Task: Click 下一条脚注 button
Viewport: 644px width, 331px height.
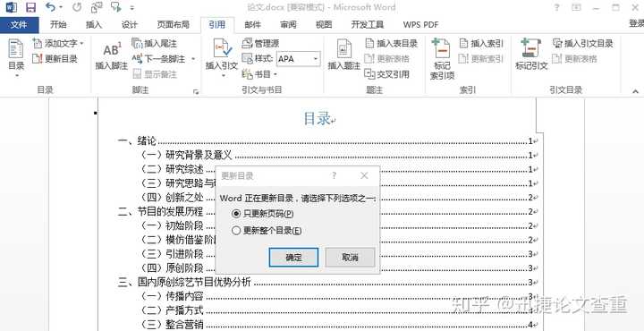Action: pyautogui.click(x=158, y=59)
